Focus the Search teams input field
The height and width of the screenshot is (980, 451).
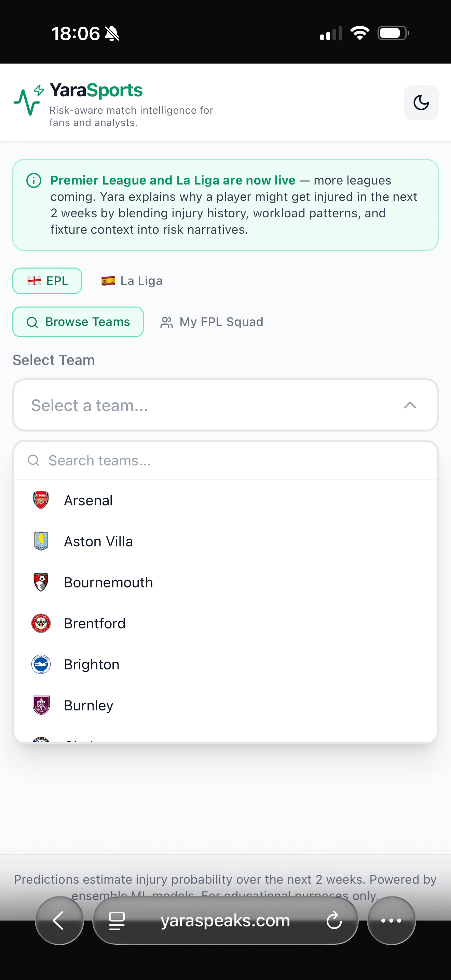coord(228,460)
